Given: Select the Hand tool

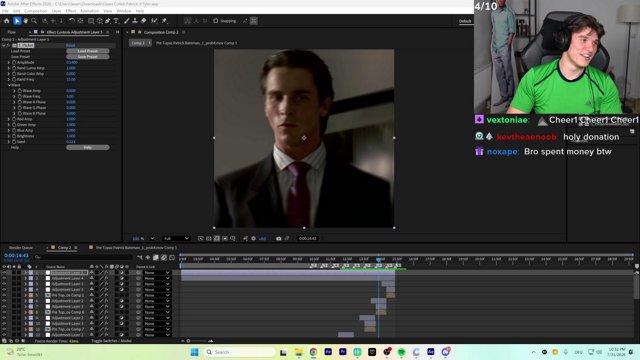Looking at the screenshot, I should tap(25, 21).
